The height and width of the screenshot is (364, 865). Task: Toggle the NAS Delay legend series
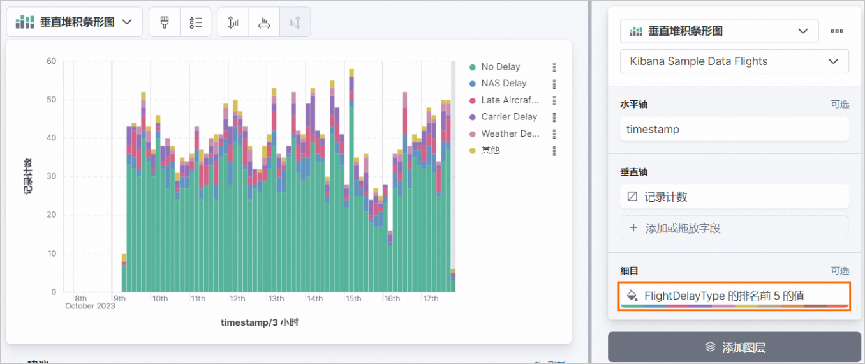click(504, 83)
